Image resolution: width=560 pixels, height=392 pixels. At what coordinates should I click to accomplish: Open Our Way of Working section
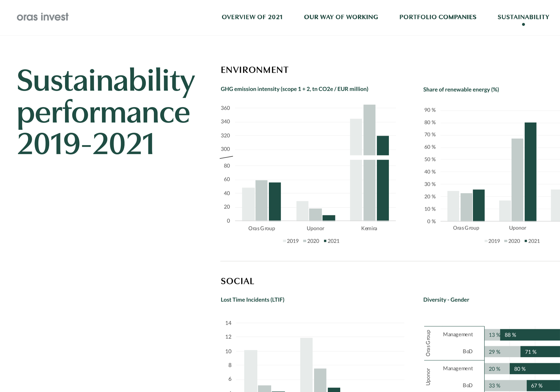[341, 17]
